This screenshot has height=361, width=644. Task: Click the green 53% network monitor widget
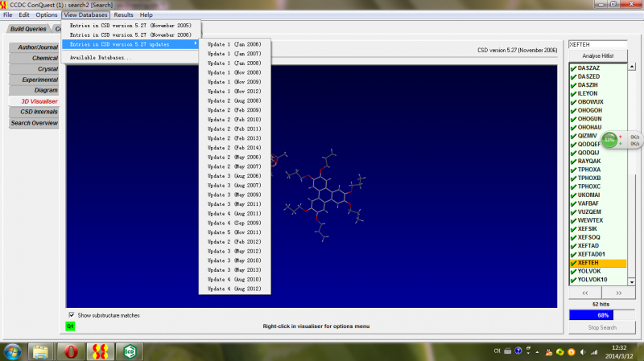(x=609, y=140)
